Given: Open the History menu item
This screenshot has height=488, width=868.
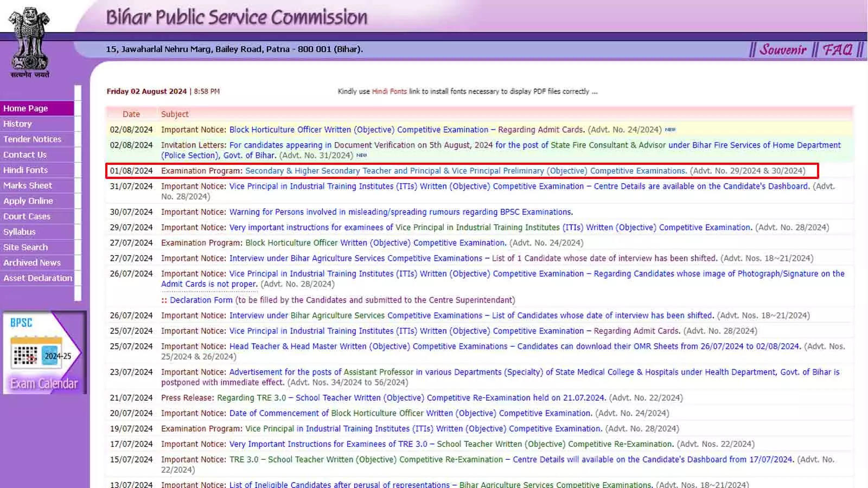Looking at the screenshot, I should point(37,124).
